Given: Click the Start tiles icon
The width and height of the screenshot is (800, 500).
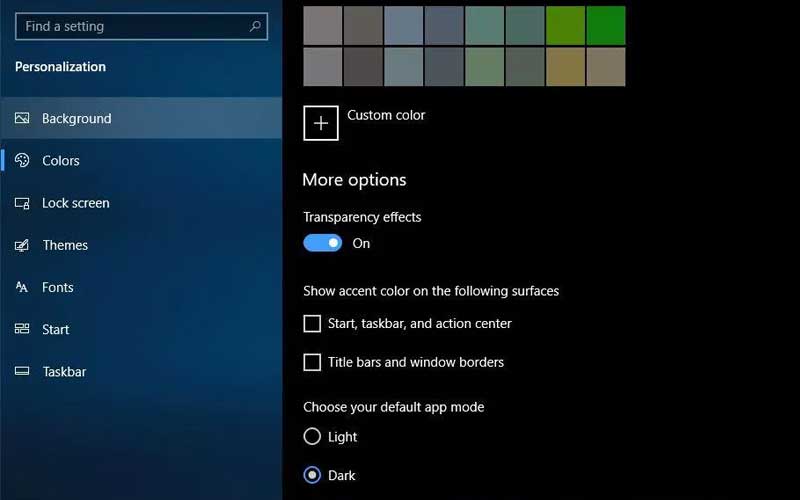Looking at the screenshot, I should tap(22, 329).
